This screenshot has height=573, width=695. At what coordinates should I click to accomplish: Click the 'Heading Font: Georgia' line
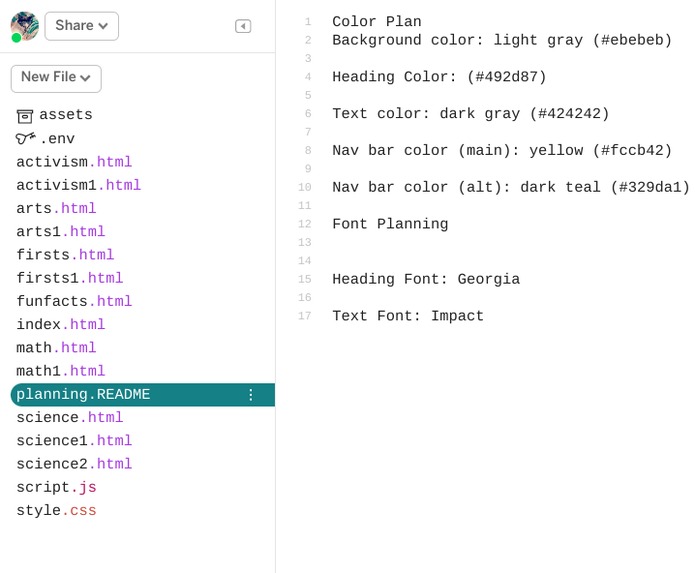[426, 279]
